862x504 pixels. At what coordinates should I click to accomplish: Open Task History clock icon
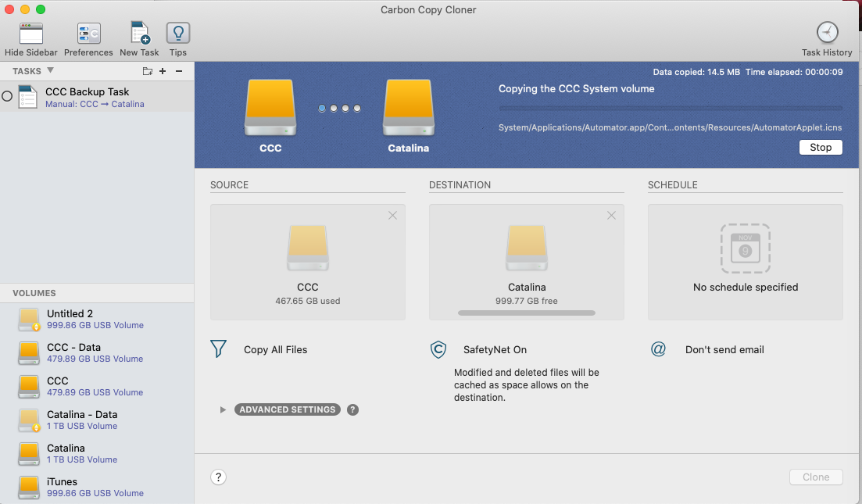[827, 32]
